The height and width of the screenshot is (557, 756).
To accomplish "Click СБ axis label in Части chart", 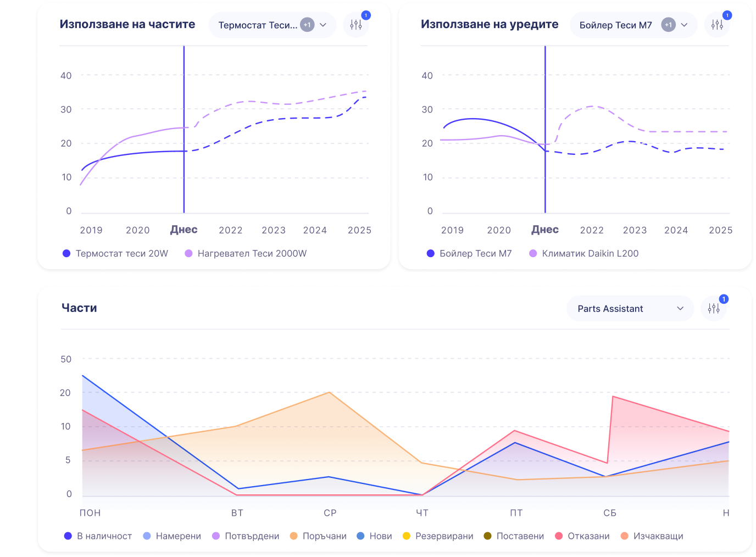I will [610, 513].
